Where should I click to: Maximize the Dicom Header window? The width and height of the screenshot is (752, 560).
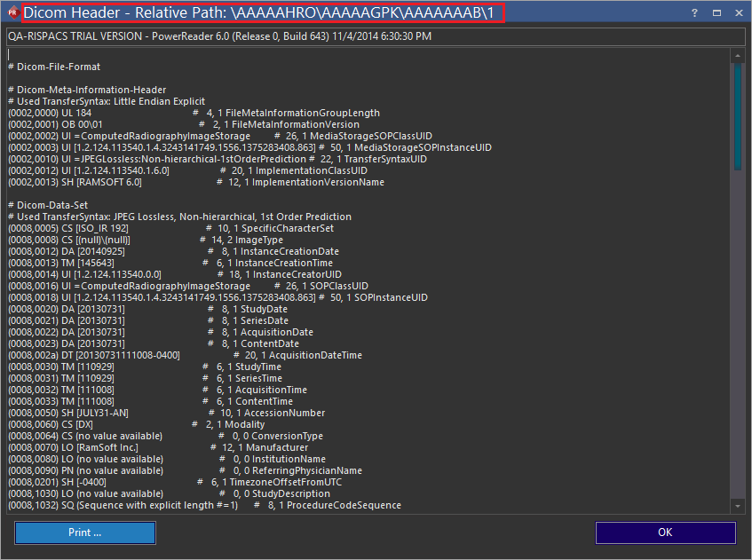(716, 13)
